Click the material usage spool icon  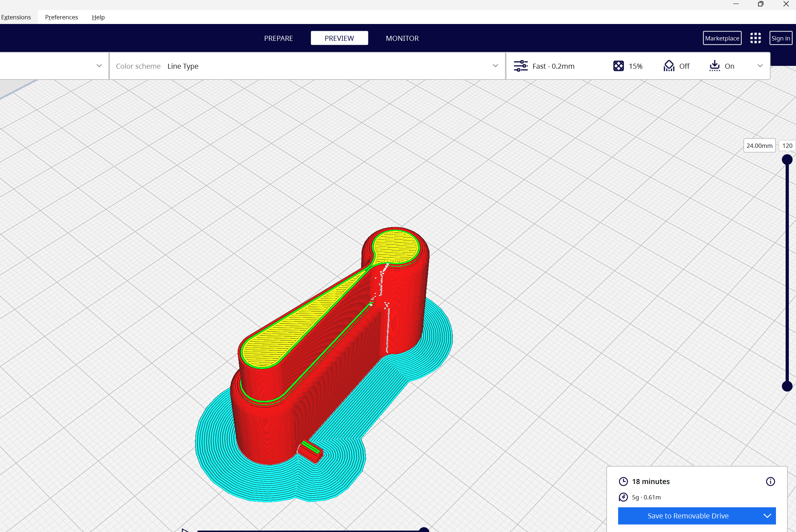click(x=623, y=497)
